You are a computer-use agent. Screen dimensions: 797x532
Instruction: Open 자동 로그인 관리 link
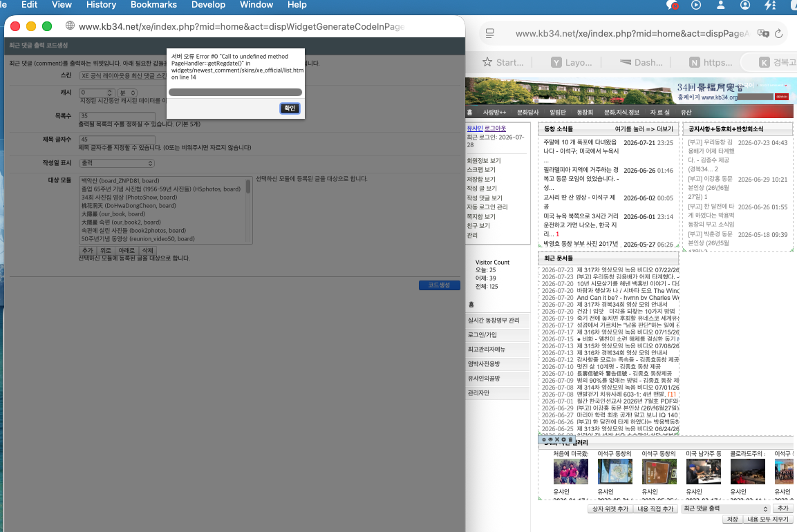487,207
